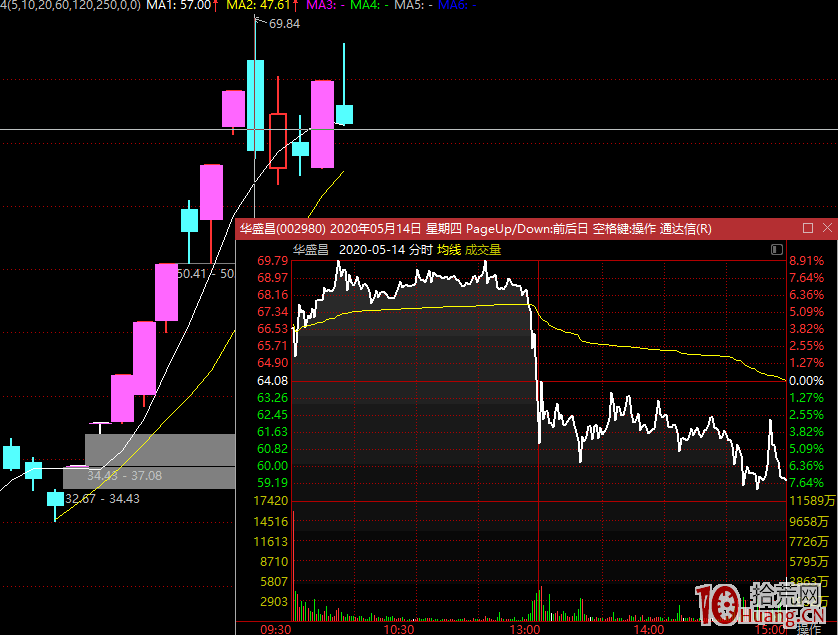Click the MA4 indicator label
Viewport: 838px width, 635px height.
pos(369,5)
